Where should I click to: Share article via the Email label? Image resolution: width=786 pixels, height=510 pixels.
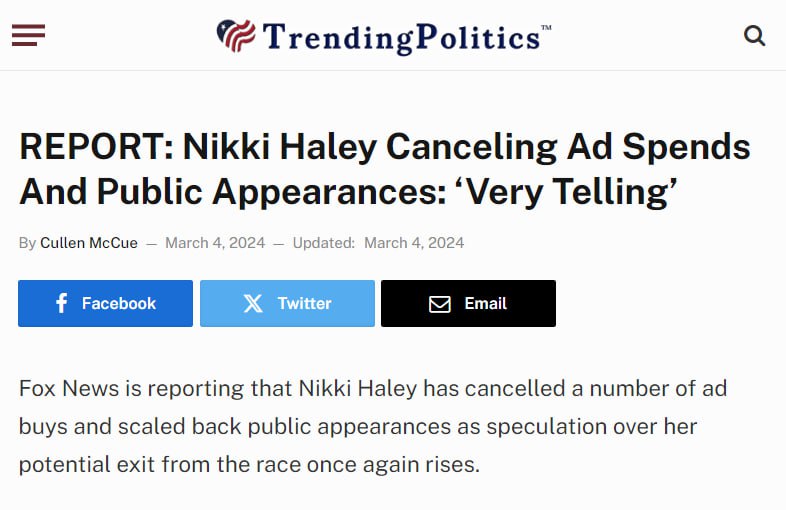(486, 303)
